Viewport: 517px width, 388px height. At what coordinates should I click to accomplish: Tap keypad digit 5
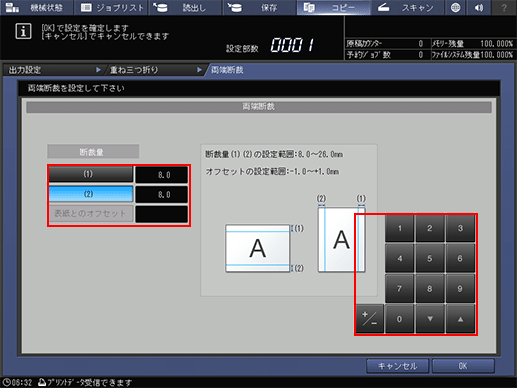pos(430,258)
